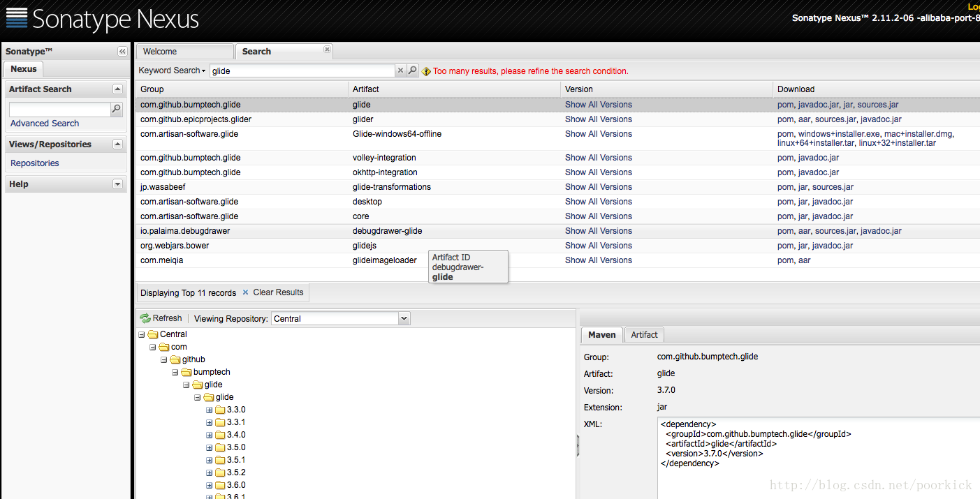Select the 3.3.1 tree item

pyautogui.click(x=236, y=422)
